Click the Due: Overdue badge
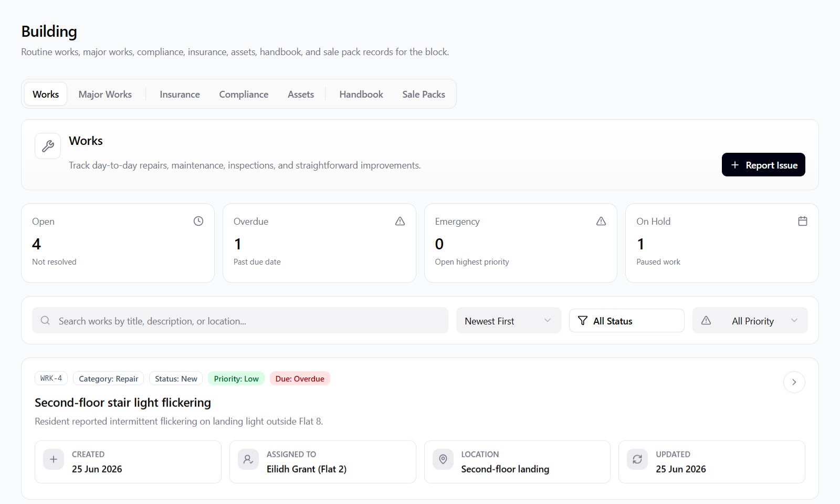This screenshot has height=504, width=840. 300,379
